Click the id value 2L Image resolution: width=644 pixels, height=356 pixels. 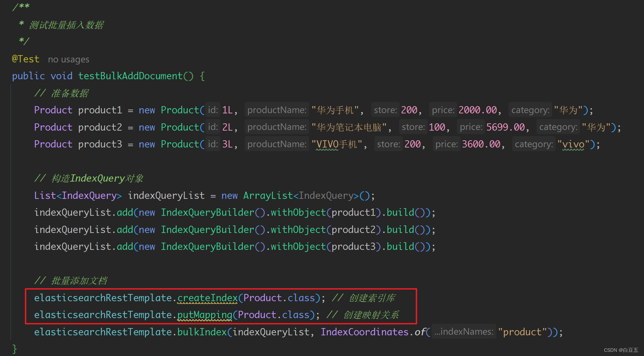point(228,127)
